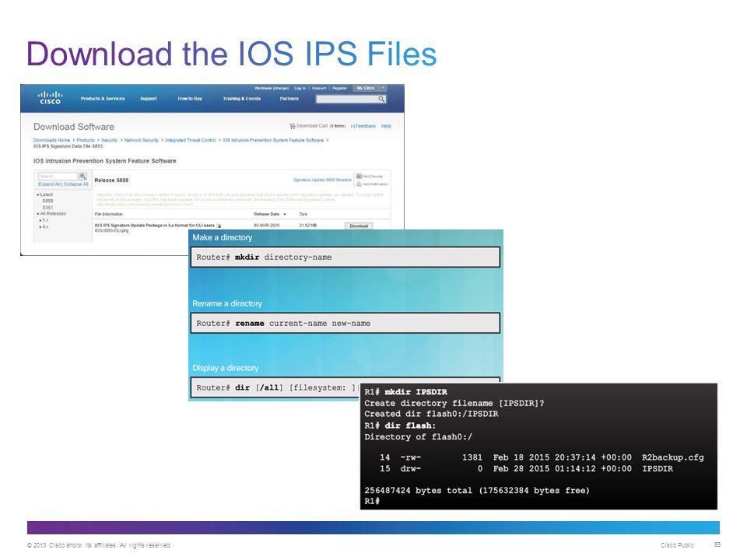Collapse the Latest tree node

(x=37, y=194)
